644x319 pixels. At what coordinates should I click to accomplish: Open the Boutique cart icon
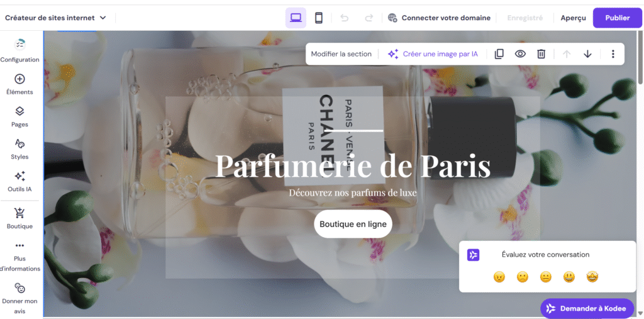(x=19, y=213)
